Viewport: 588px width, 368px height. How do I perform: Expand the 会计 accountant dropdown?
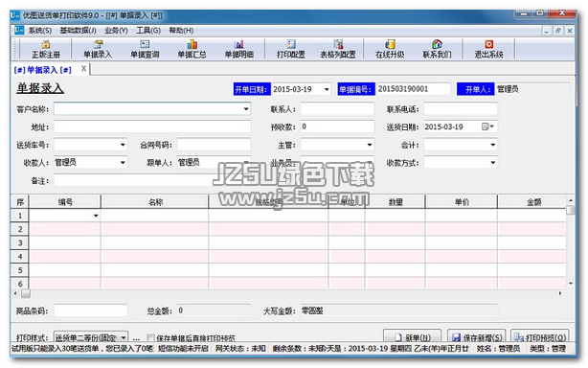pyautogui.click(x=493, y=145)
